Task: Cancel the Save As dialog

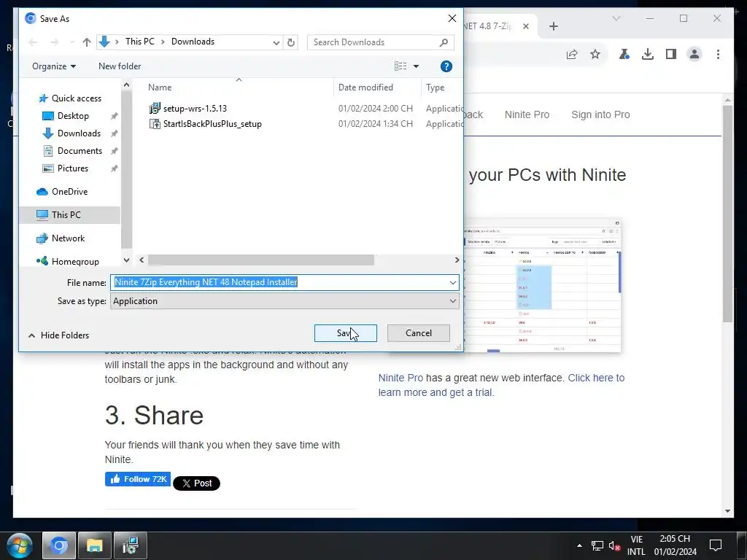Action: [x=418, y=333]
